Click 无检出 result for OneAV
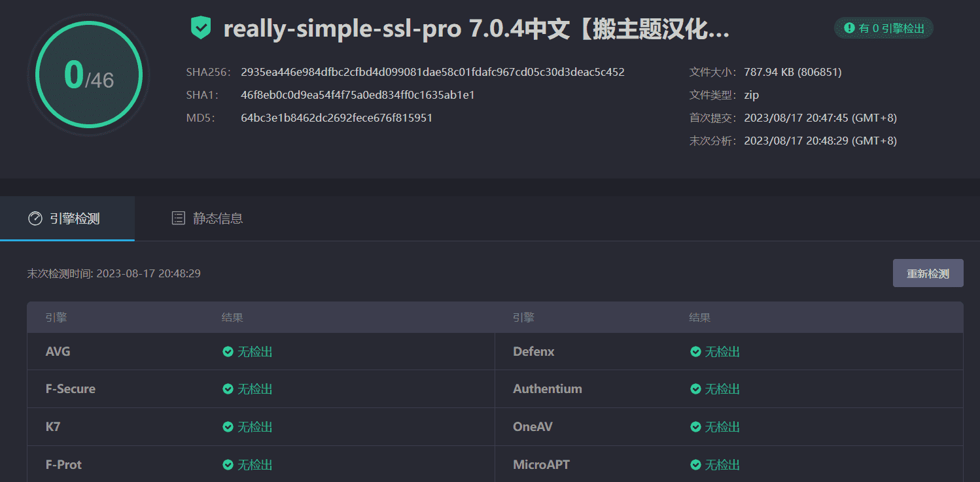Viewport: 980px width, 482px height. tap(722, 427)
